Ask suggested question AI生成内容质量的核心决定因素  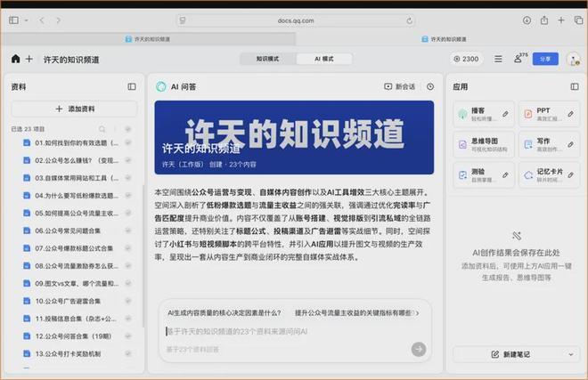click(x=225, y=312)
